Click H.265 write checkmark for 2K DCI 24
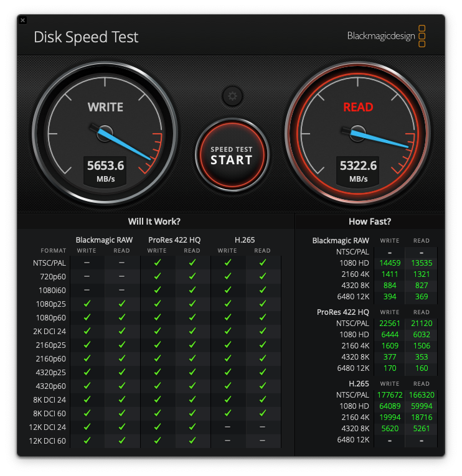The width and height of the screenshot is (462, 476). coord(227,331)
